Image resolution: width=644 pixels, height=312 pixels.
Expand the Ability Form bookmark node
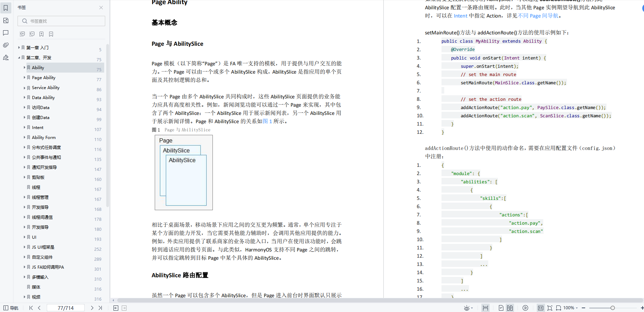[x=24, y=137]
